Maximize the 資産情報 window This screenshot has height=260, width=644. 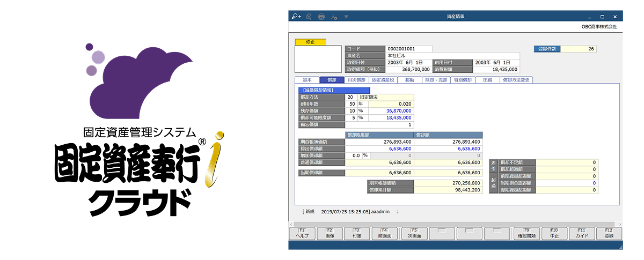click(602, 17)
